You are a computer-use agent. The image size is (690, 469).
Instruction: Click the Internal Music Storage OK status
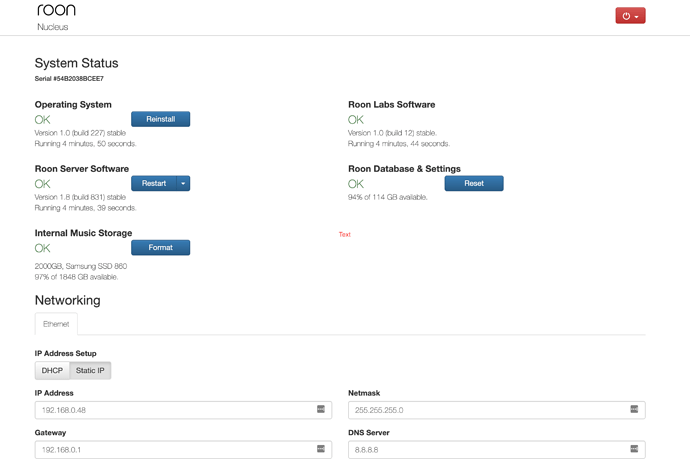click(43, 248)
